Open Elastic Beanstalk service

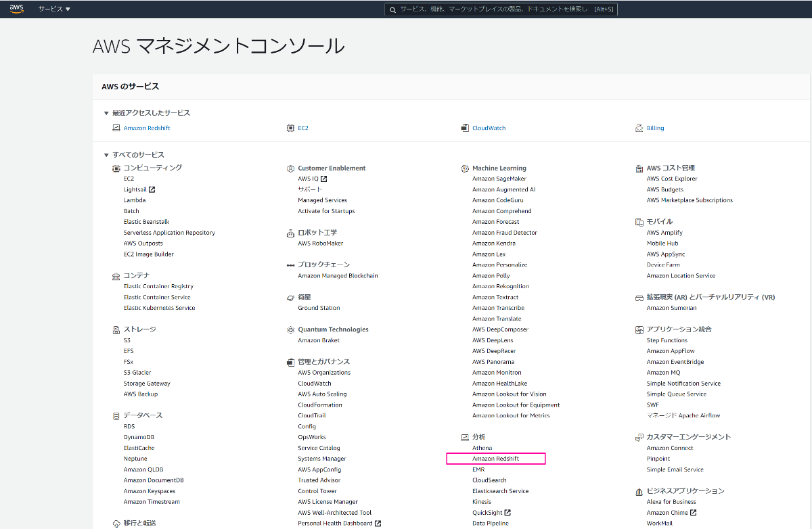pos(146,222)
